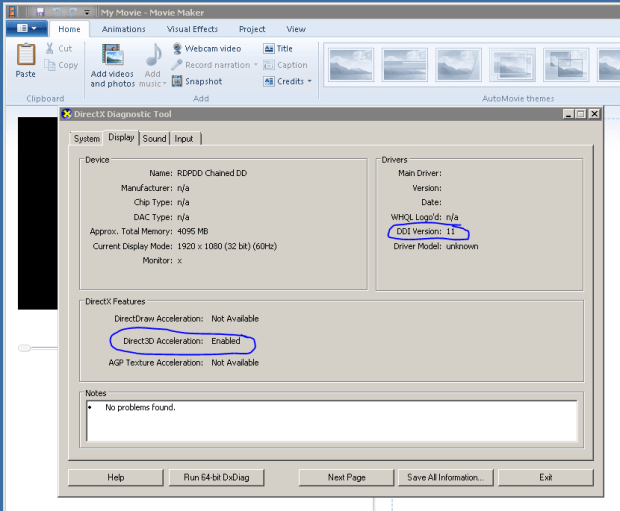Screen dimensions: 620x511
Task: Add a Title to the movie
Action: [x=278, y=48]
